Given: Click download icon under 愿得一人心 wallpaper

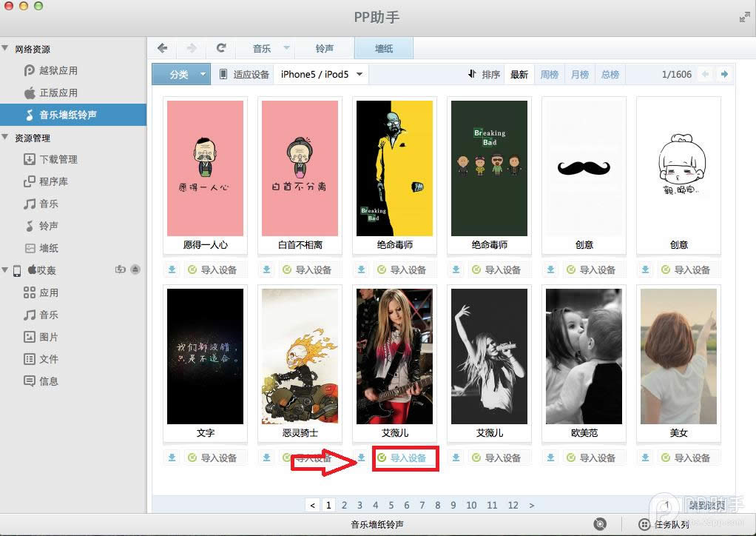Looking at the screenshot, I should (172, 269).
